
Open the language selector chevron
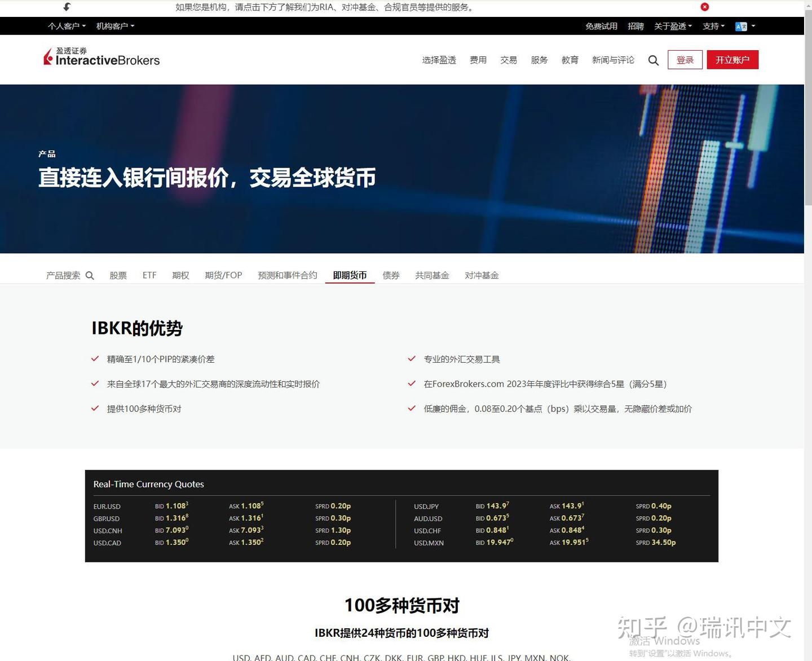pos(752,26)
